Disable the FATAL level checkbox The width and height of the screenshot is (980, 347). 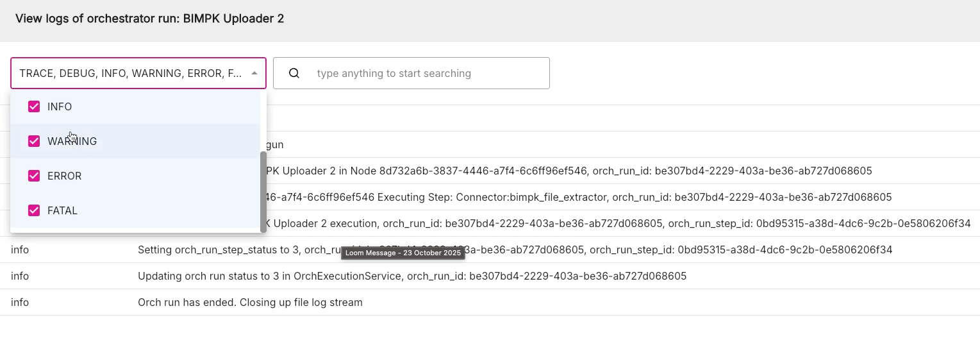(x=34, y=210)
